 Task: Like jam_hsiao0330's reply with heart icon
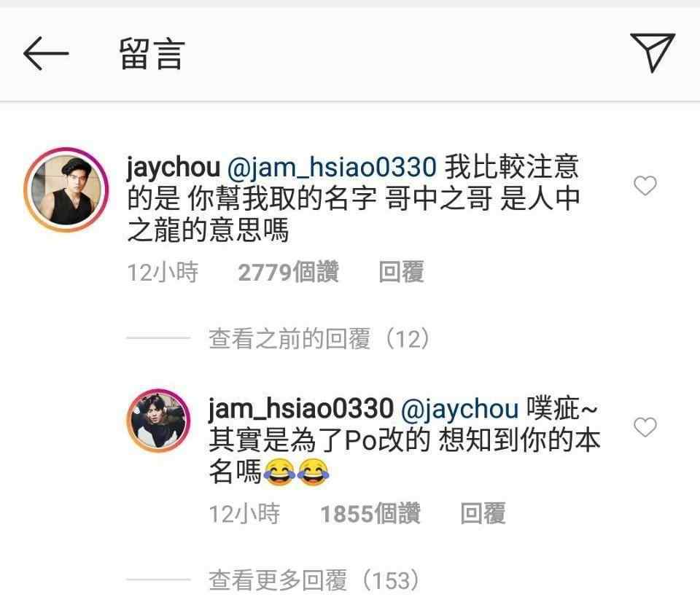pyautogui.click(x=645, y=427)
